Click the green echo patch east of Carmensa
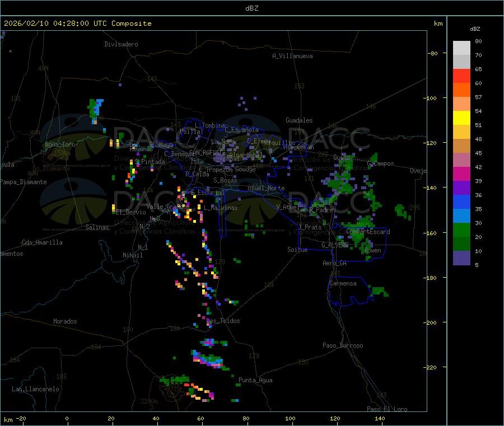Image resolution: width=504 pixels, height=426 pixels. click(x=379, y=291)
